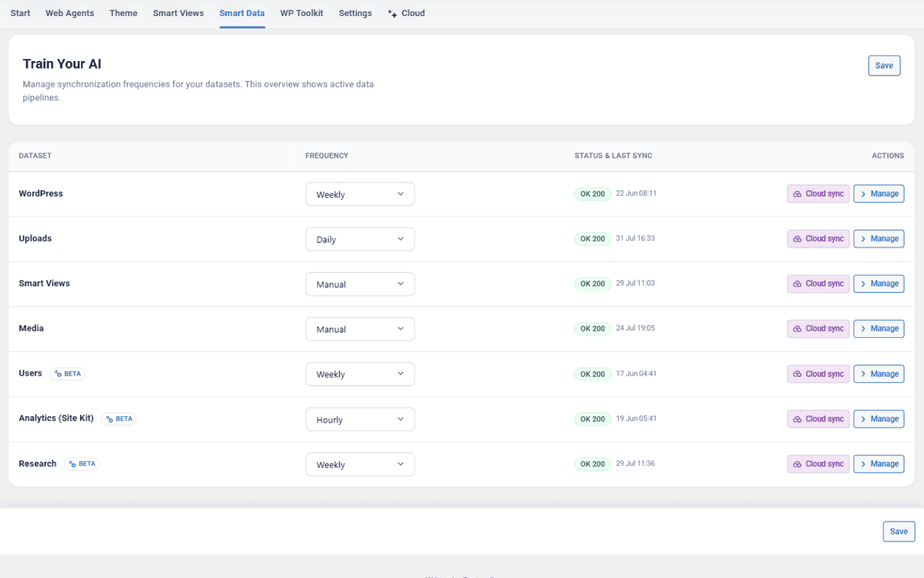Open the Media frequency dropdown

point(360,329)
